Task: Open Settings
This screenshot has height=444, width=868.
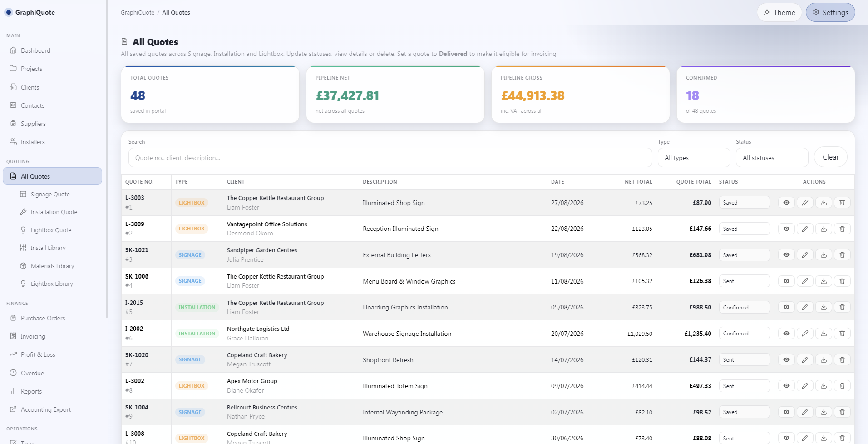Action: pyautogui.click(x=830, y=12)
